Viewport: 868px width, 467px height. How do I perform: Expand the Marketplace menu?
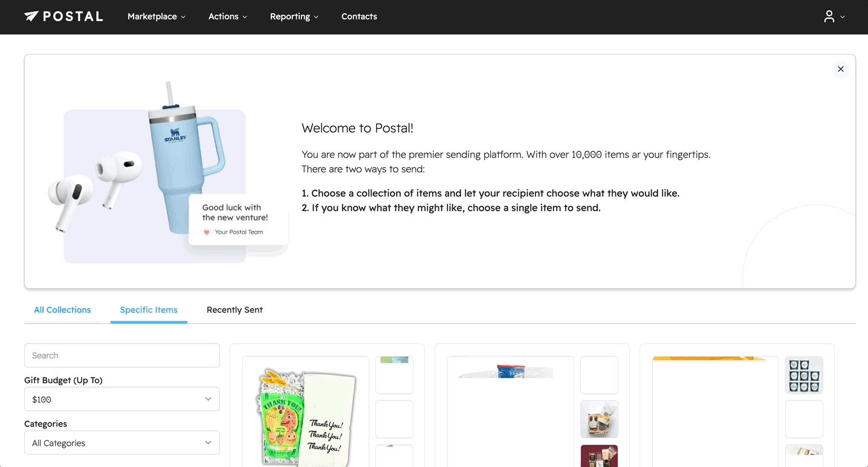click(156, 16)
